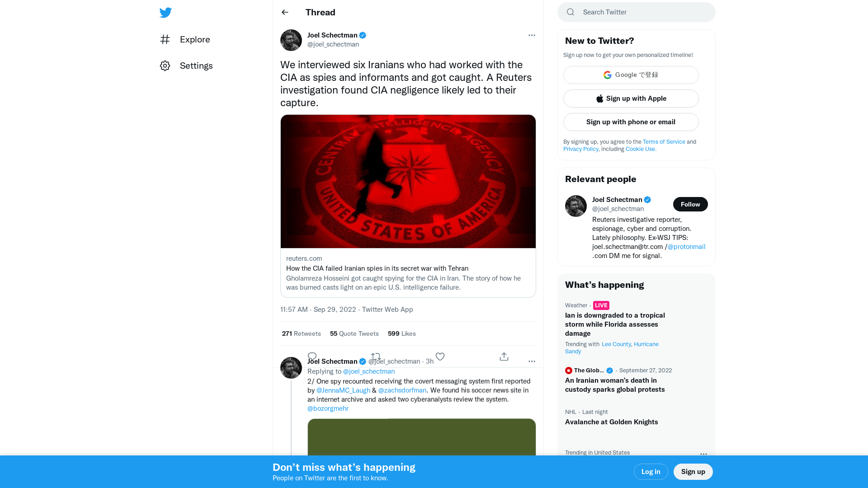Like the reply with the heart icon
Viewport: 868px width, 488px height.
440,356
